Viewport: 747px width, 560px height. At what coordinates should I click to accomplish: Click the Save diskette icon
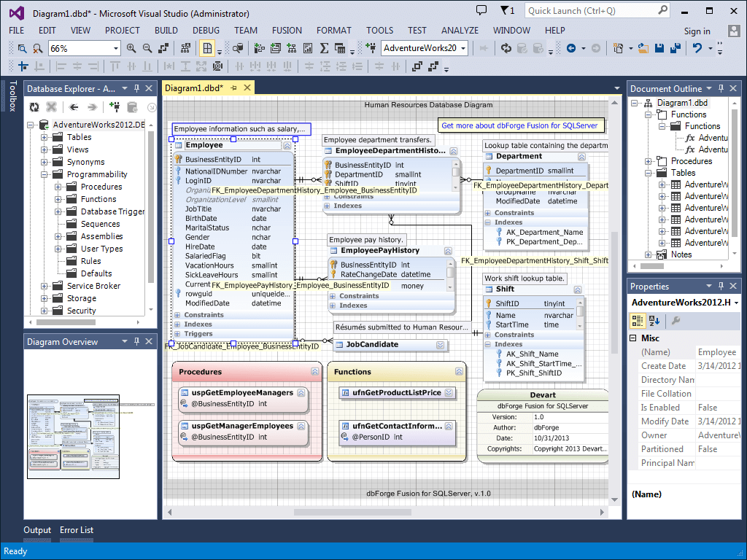tap(659, 48)
